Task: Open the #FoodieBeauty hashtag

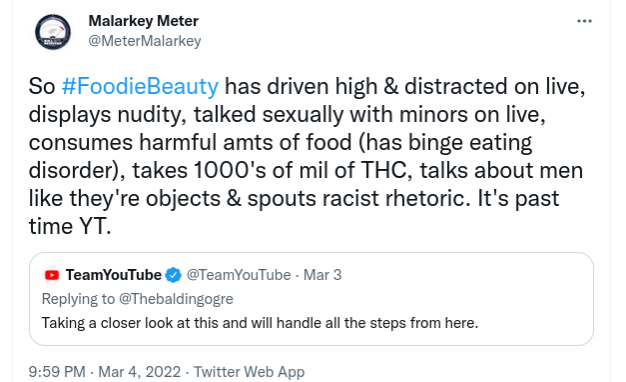Action: [x=140, y=86]
